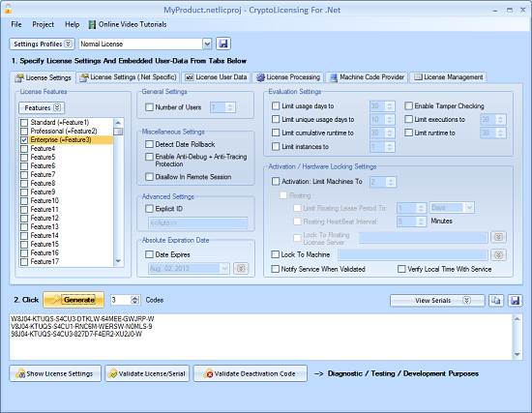Enable the Standard (=Feature1) checkbox
The height and width of the screenshot is (413, 532).
24,123
